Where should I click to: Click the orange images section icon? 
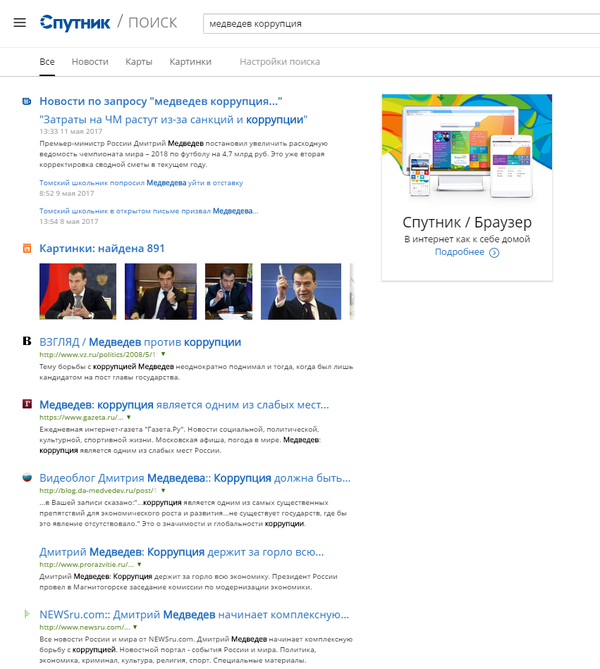point(27,249)
